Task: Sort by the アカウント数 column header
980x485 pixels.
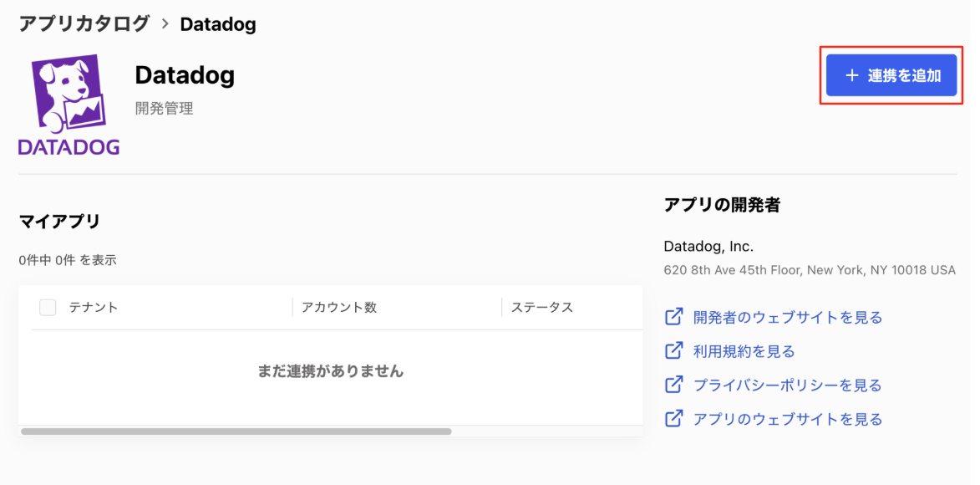Action: [x=339, y=307]
